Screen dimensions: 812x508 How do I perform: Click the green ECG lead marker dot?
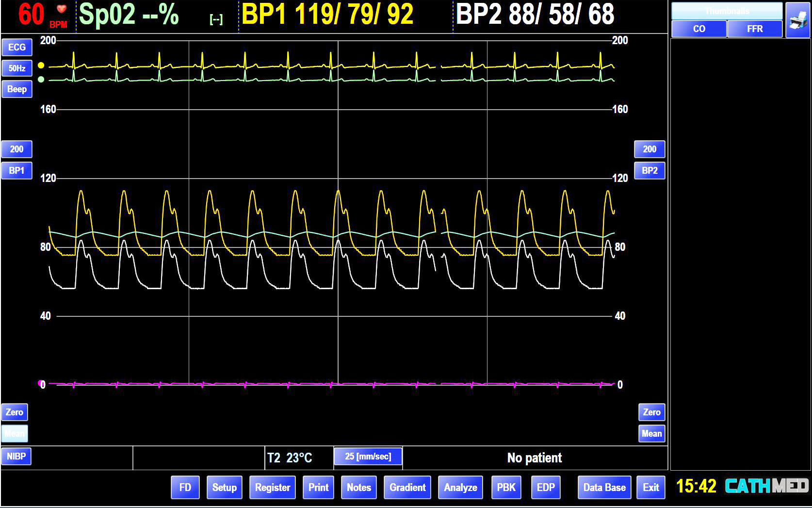[x=41, y=80]
